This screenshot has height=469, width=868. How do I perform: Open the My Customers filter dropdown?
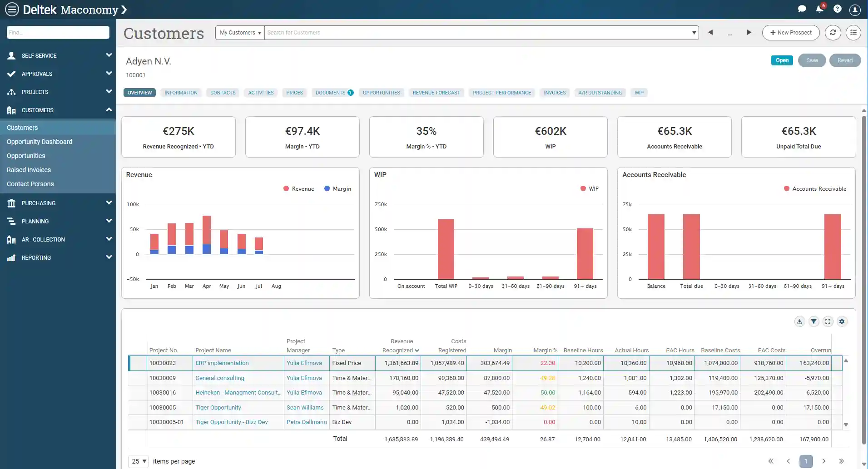pos(240,33)
